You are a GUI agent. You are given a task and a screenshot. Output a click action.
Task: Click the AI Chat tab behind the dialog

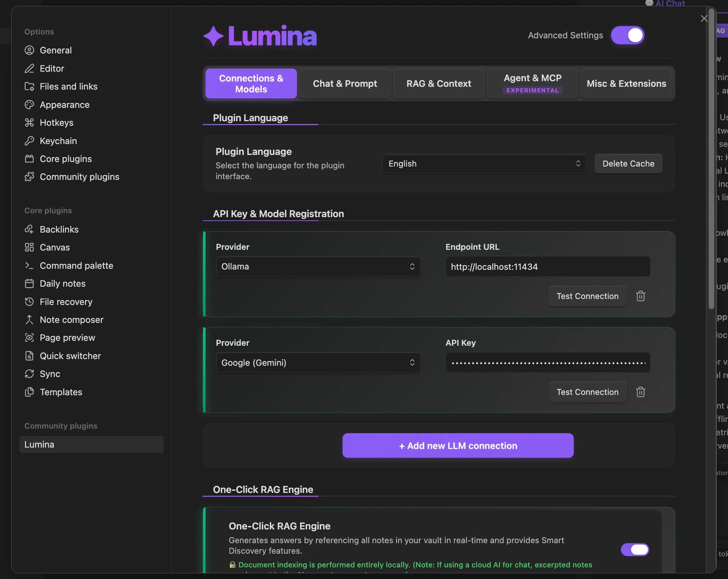(665, 3)
